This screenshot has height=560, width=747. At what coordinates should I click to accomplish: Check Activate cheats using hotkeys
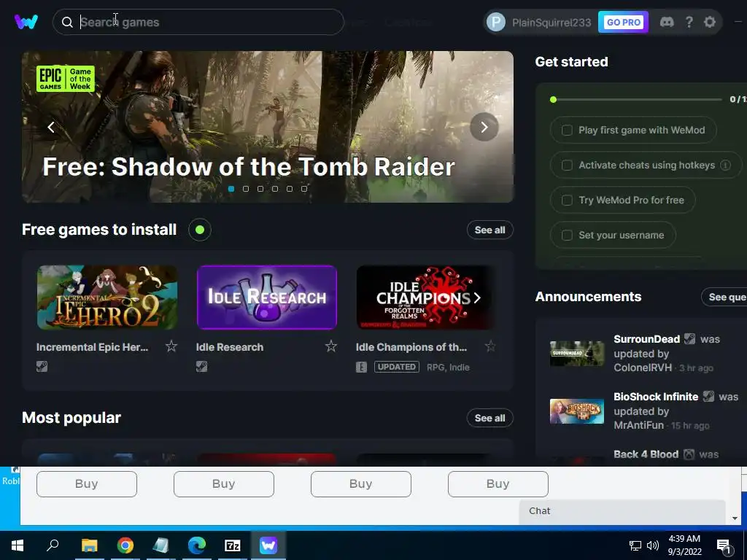567,166
